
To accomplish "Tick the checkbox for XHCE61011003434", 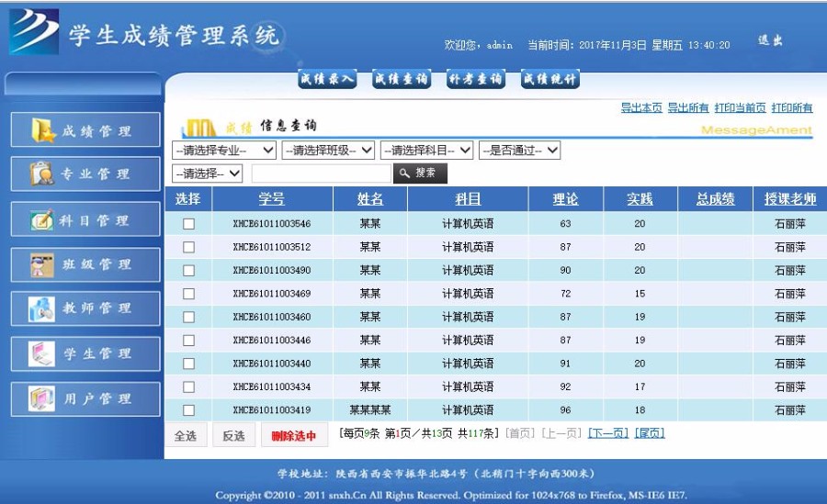I will coord(188,386).
